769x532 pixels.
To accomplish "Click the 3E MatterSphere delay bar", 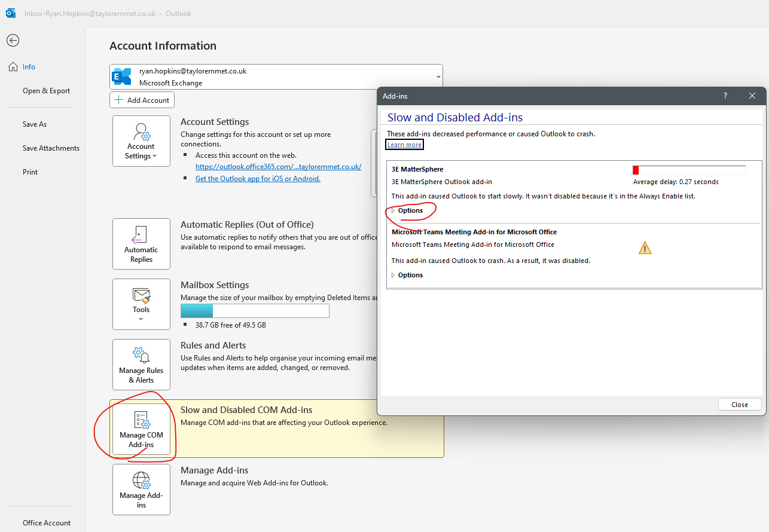I will pyautogui.click(x=689, y=170).
